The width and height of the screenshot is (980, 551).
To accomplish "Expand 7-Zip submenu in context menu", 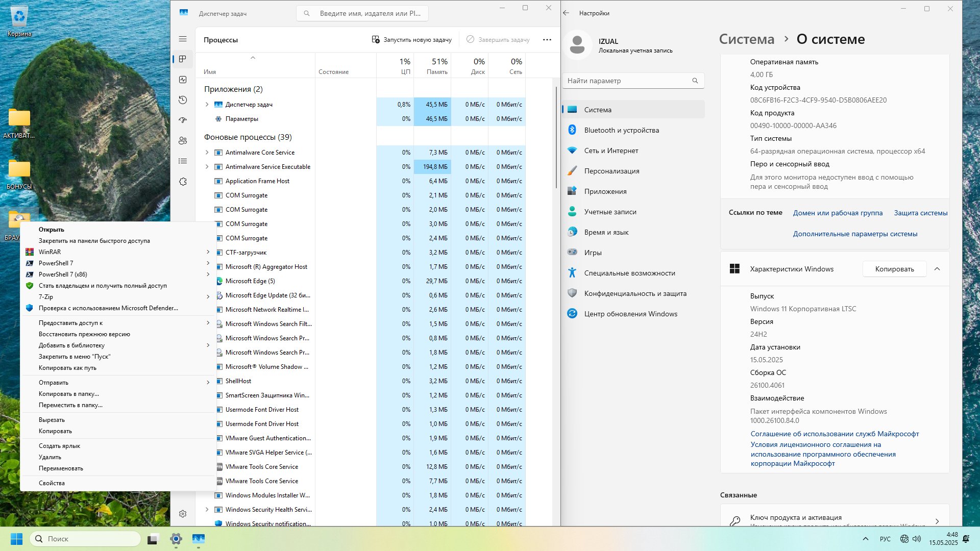I will 117,296.
